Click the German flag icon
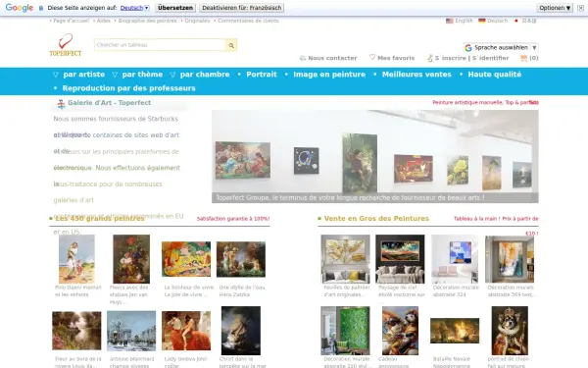The height and width of the screenshot is (368, 588). (482, 21)
